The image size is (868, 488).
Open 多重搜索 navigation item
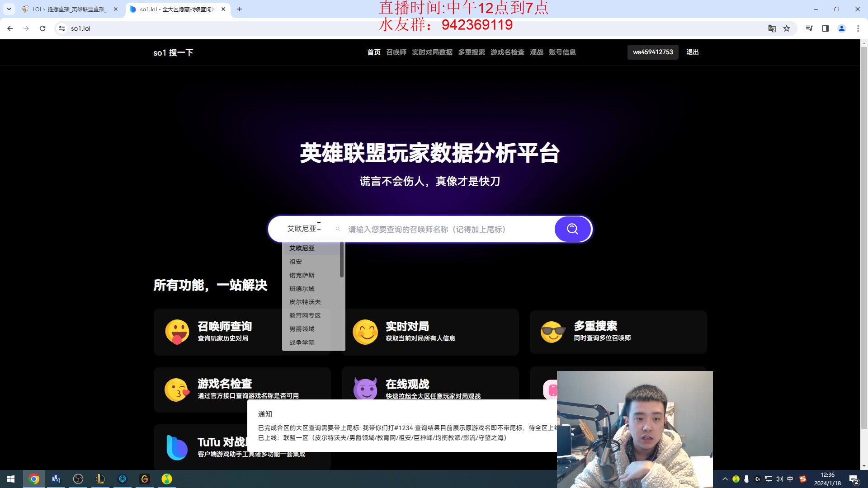pos(472,52)
